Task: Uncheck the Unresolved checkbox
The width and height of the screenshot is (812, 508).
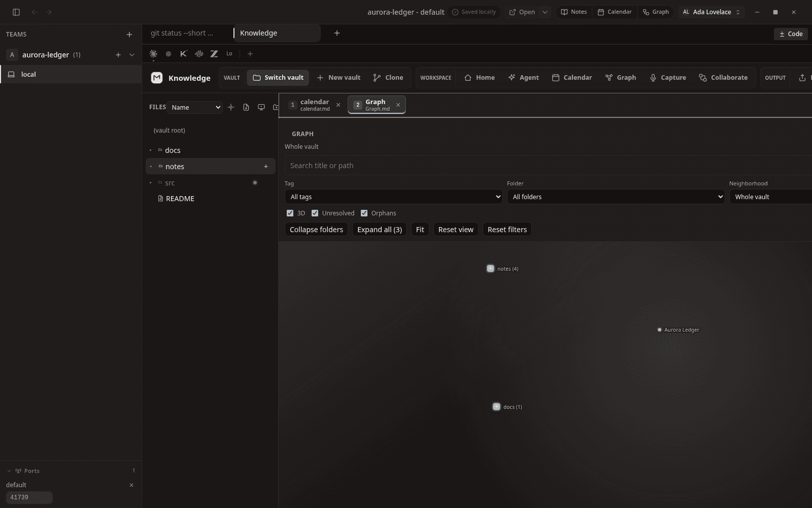Action: (x=315, y=213)
